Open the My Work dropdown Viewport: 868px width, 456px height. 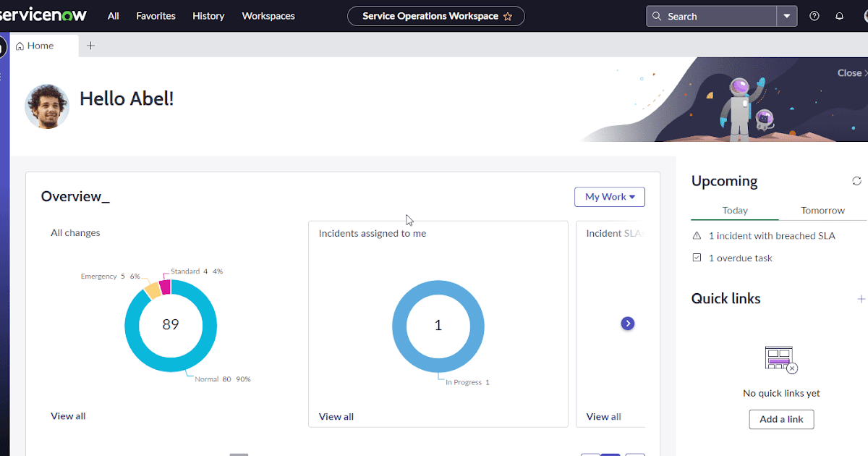click(x=609, y=196)
